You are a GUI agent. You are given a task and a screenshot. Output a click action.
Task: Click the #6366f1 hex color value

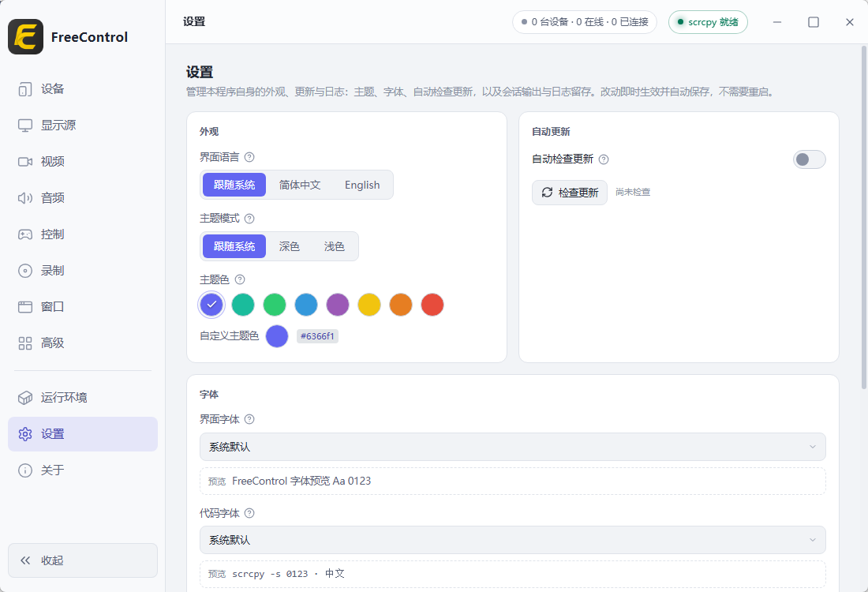click(x=317, y=336)
